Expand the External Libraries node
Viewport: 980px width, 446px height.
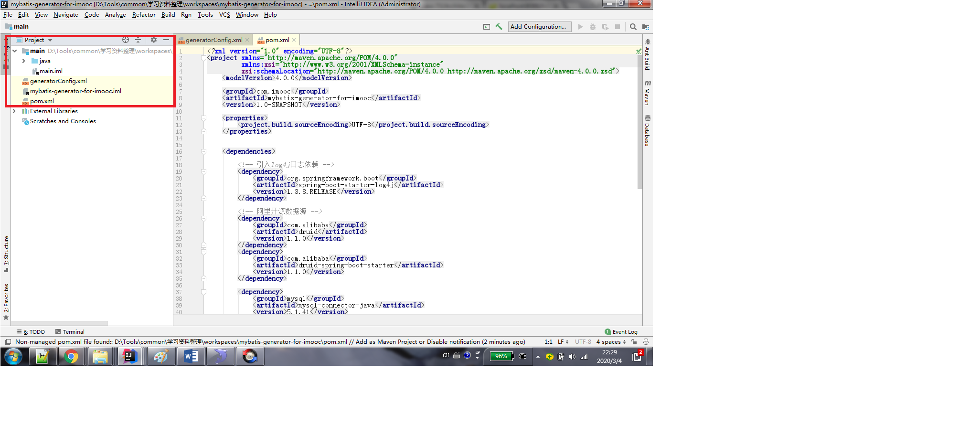point(15,111)
